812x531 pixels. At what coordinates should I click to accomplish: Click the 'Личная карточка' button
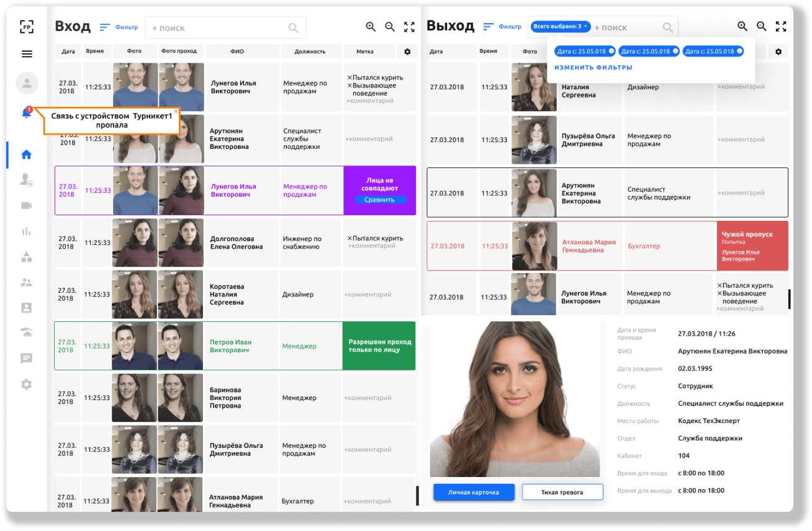[474, 493]
